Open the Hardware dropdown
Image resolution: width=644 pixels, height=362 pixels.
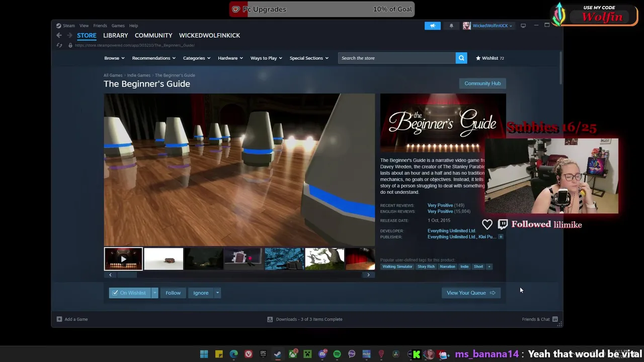pyautogui.click(x=230, y=58)
